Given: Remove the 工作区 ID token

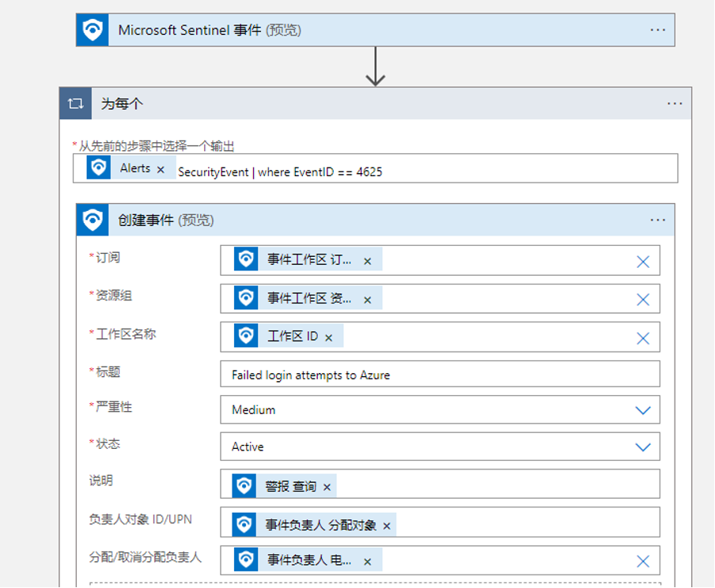Looking at the screenshot, I should 329,337.
